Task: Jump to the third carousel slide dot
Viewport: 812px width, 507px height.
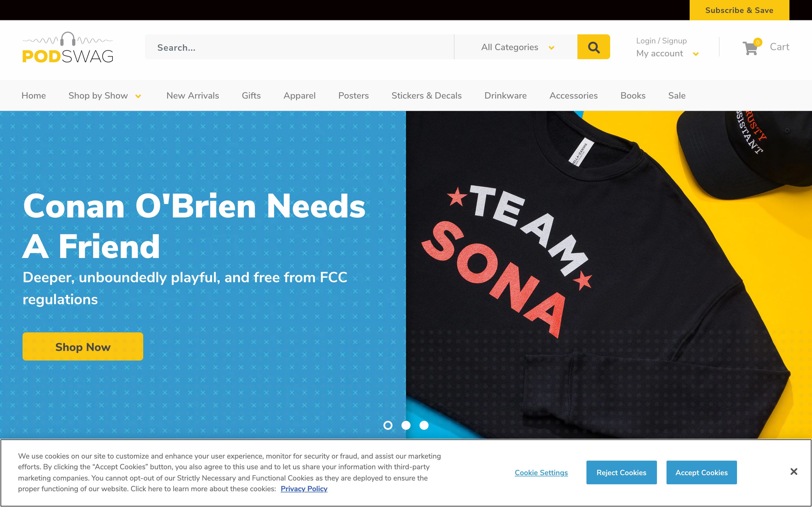Action: point(424,425)
